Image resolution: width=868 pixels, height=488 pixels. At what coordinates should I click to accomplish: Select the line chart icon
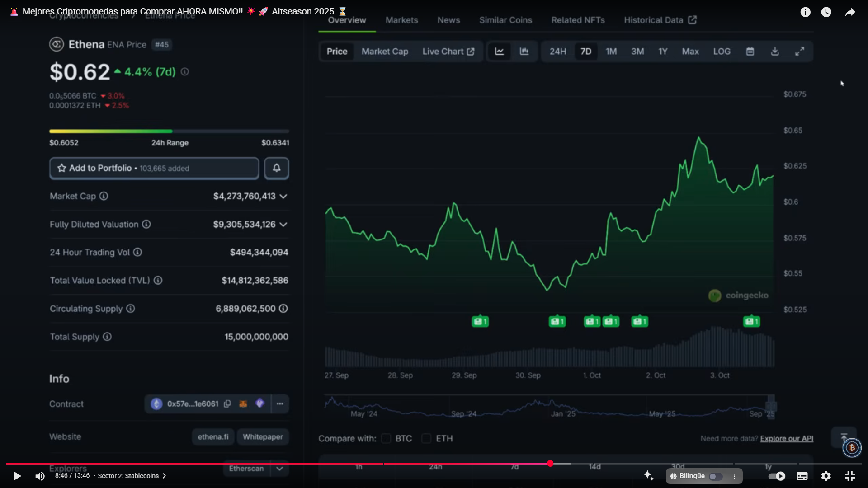pos(499,52)
